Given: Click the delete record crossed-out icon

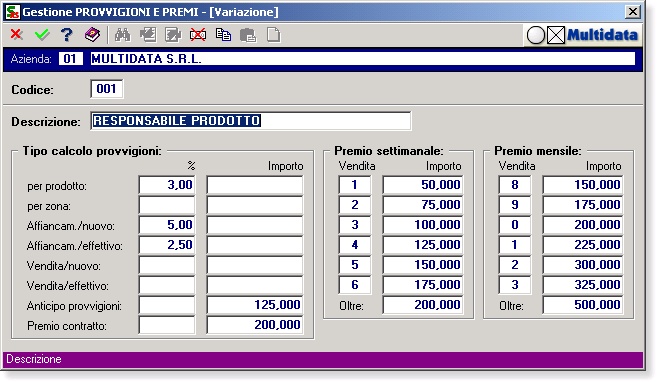Looking at the screenshot, I should click(x=198, y=35).
